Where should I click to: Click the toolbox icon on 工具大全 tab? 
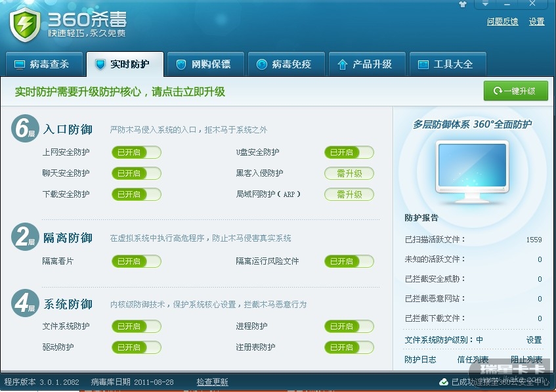point(423,64)
